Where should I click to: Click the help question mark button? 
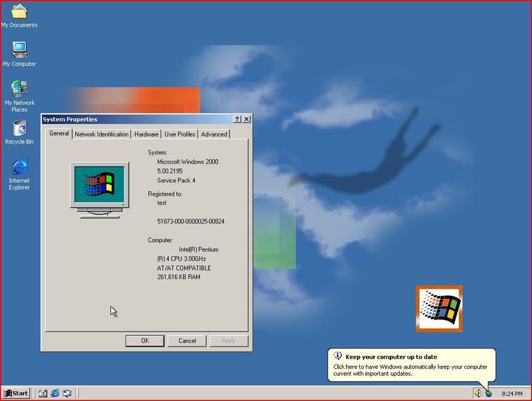237,119
